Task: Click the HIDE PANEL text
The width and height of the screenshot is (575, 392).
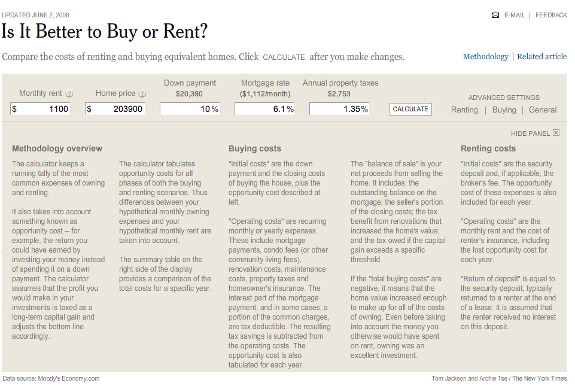Action: (530, 133)
